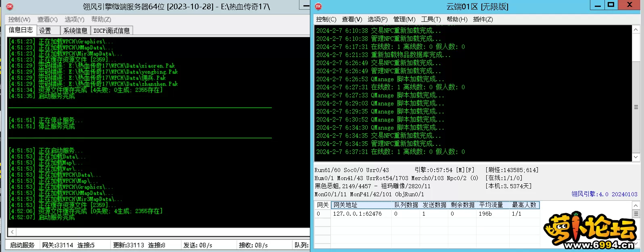Click the 6:26:53 QManage 脚本加载完成 log line

point(380,79)
